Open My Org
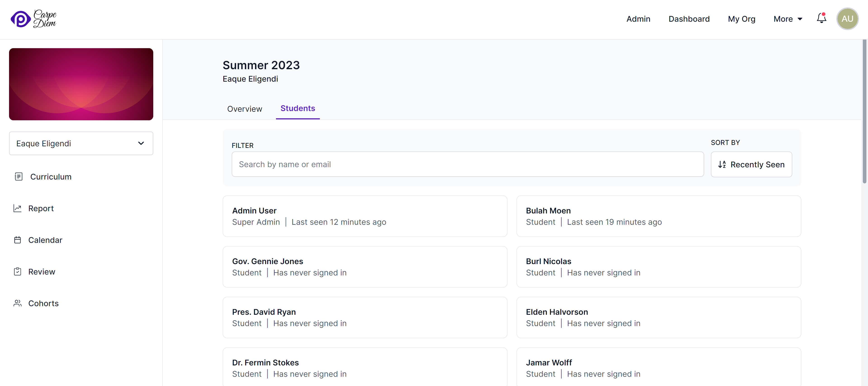868x386 pixels. tap(741, 19)
